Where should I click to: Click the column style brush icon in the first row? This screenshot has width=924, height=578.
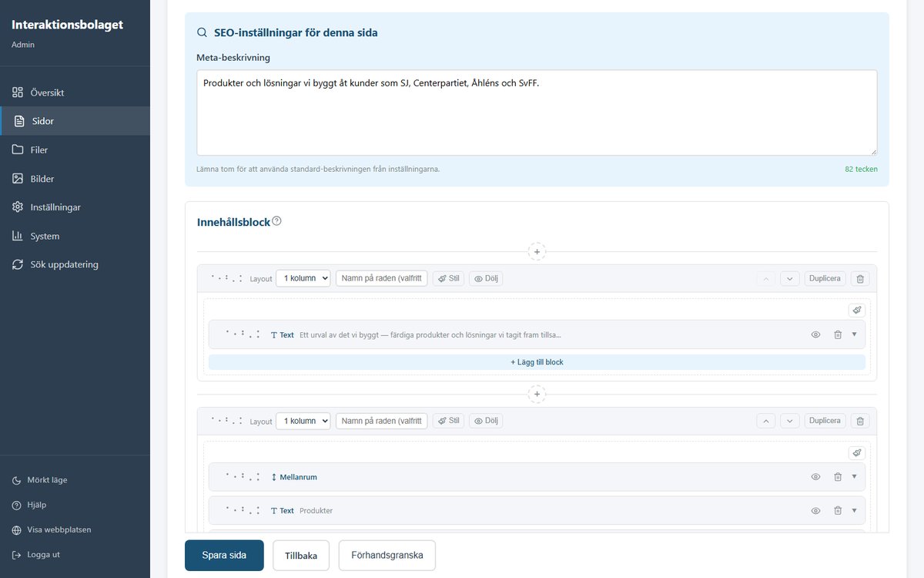pos(856,310)
